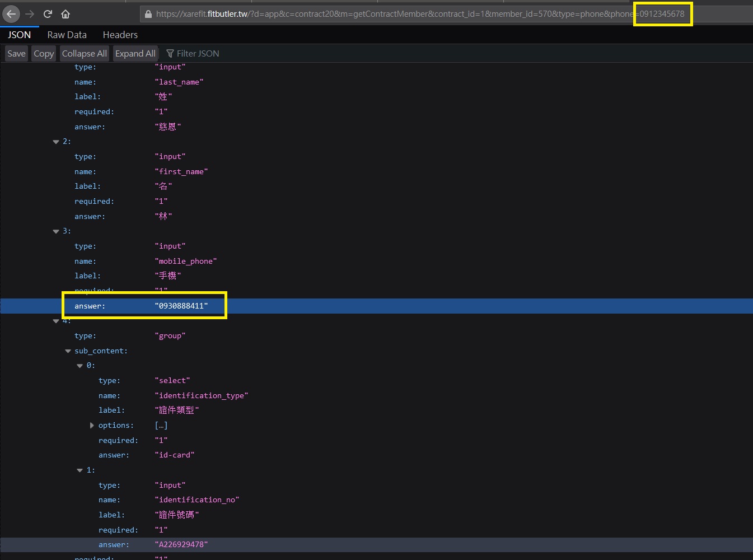Switch to the Raw Data tab
The width and height of the screenshot is (753, 560).
(x=67, y=35)
